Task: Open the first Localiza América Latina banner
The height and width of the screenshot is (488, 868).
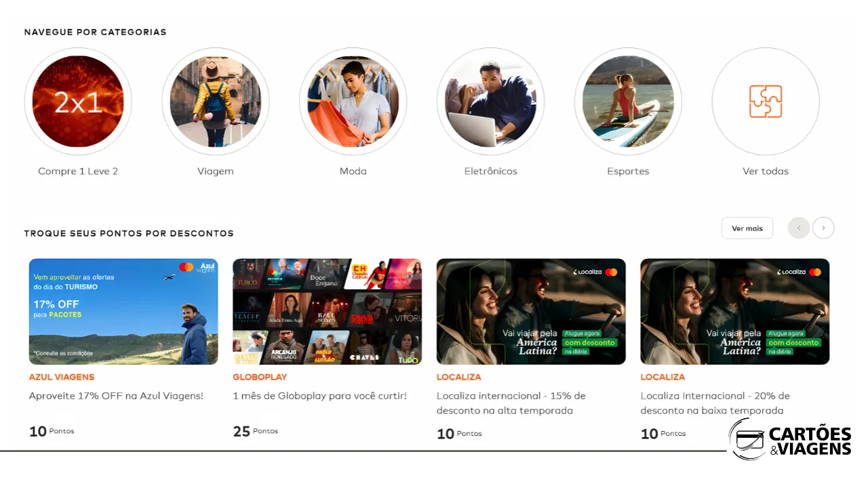Action: tap(531, 312)
